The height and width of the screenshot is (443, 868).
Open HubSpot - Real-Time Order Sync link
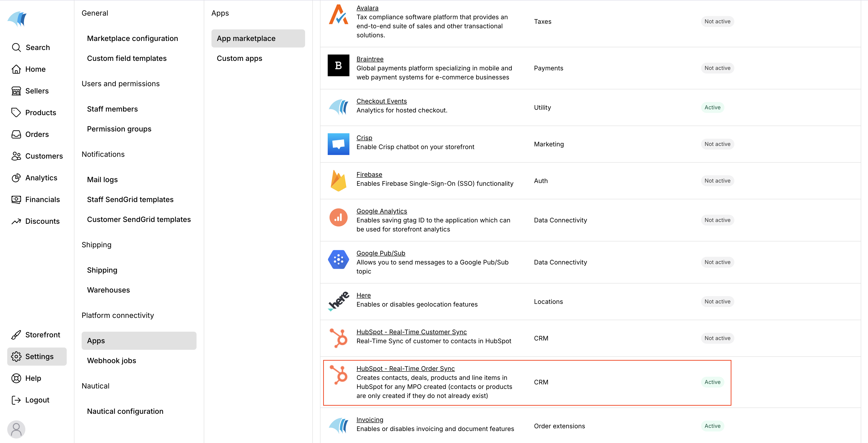point(405,369)
